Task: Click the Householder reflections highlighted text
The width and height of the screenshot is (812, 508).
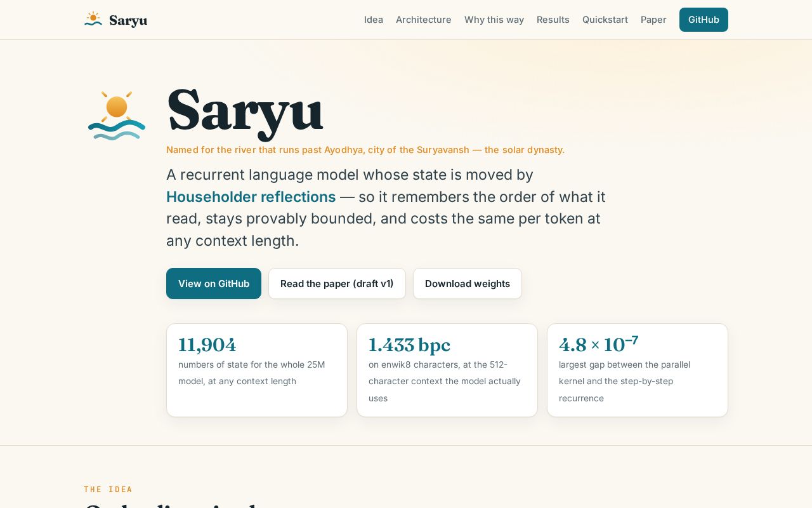Action: tap(251, 197)
